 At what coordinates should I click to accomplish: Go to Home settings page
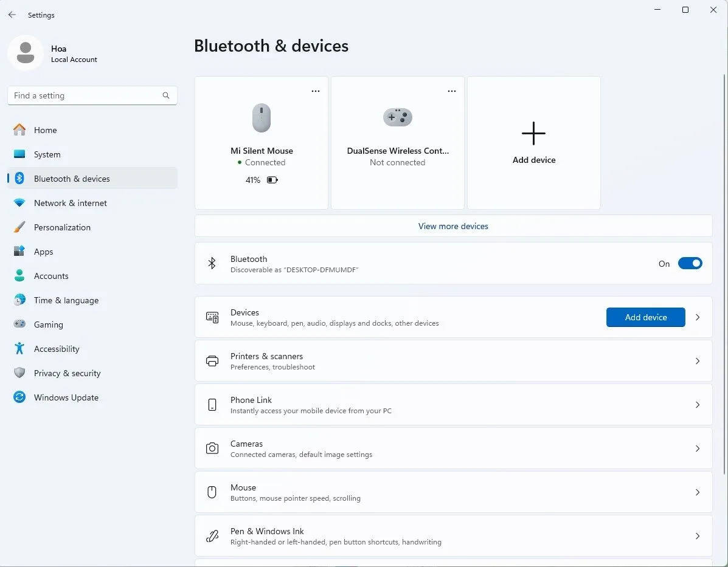92,130
